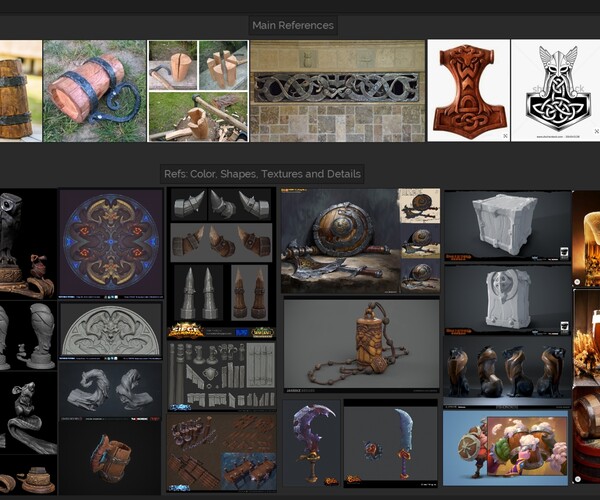Choose the colored wooden horn bracers render
This screenshot has height=500, width=600.
pos(221,243)
